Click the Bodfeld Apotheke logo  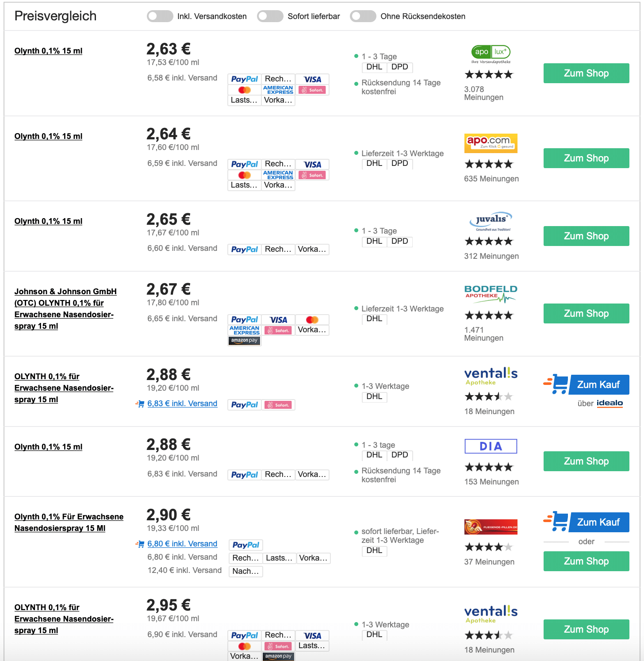pos(491,294)
